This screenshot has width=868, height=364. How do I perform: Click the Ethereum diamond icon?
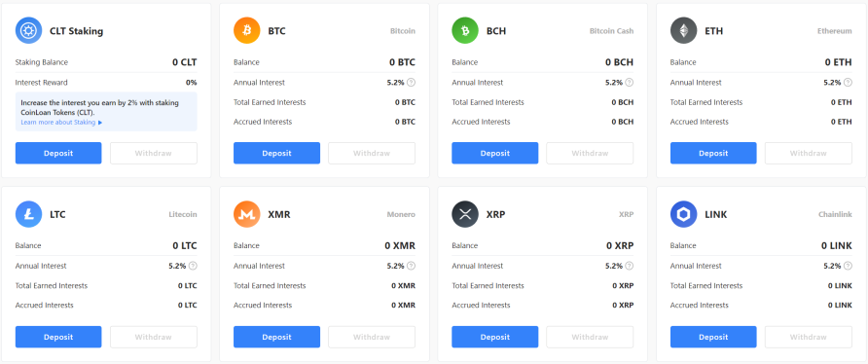[684, 30]
